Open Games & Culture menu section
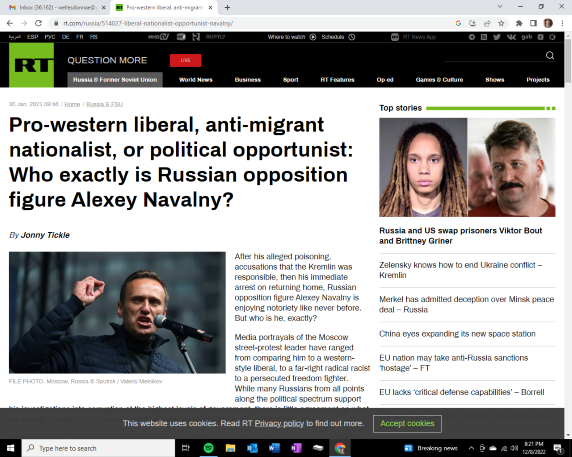572x457 pixels. click(439, 80)
